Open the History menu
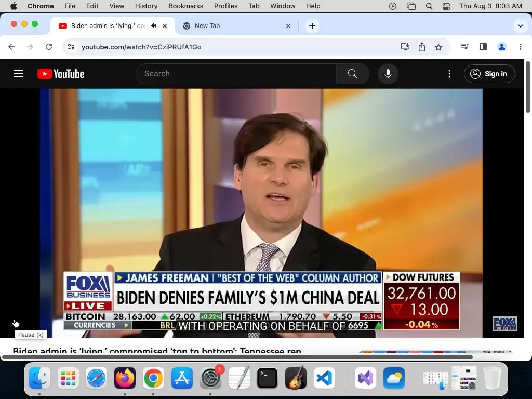This screenshot has height=399, width=532. click(146, 6)
